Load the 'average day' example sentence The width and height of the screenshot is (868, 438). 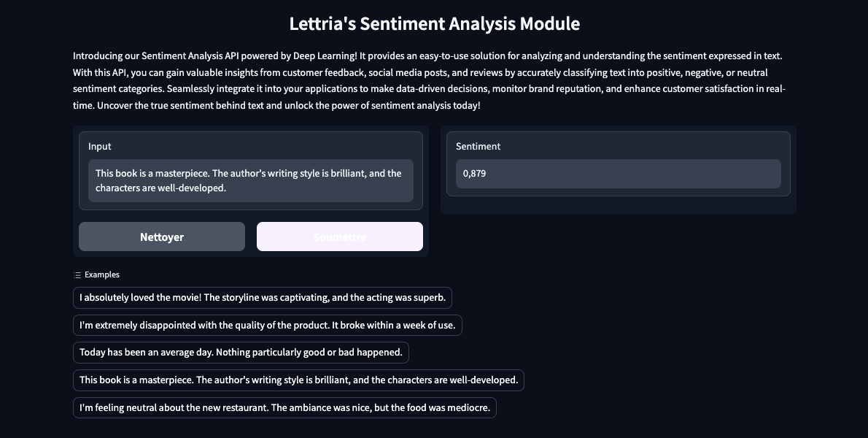click(241, 352)
